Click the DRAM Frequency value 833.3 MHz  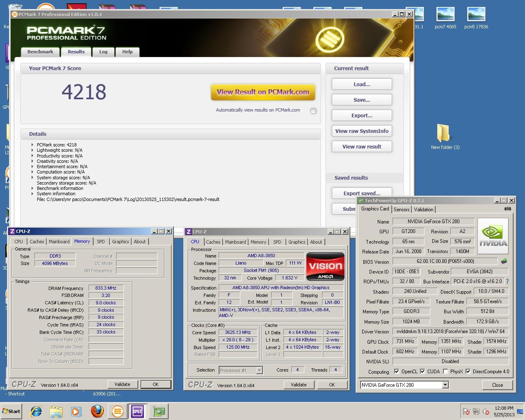tap(106, 288)
